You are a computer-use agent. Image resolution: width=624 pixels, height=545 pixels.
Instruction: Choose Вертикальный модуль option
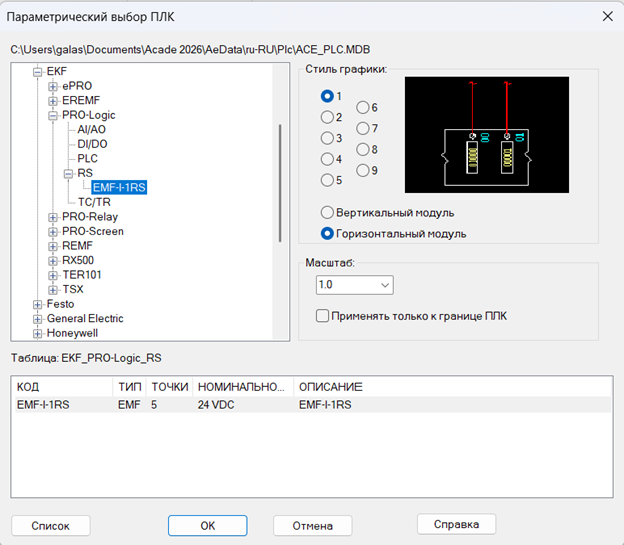click(327, 213)
